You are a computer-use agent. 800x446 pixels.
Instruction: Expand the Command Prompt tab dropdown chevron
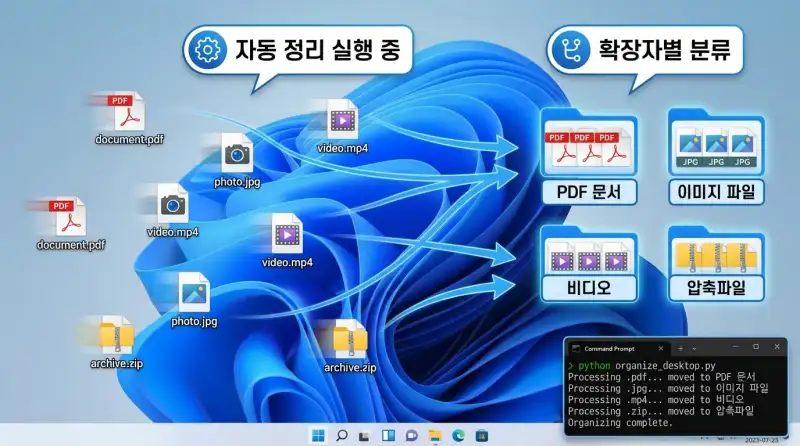[x=694, y=348]
